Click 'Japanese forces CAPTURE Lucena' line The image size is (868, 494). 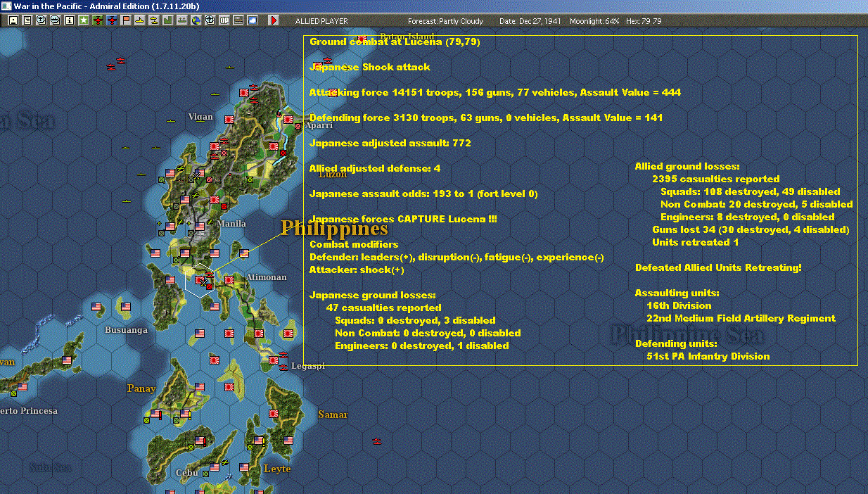[403, 219]
